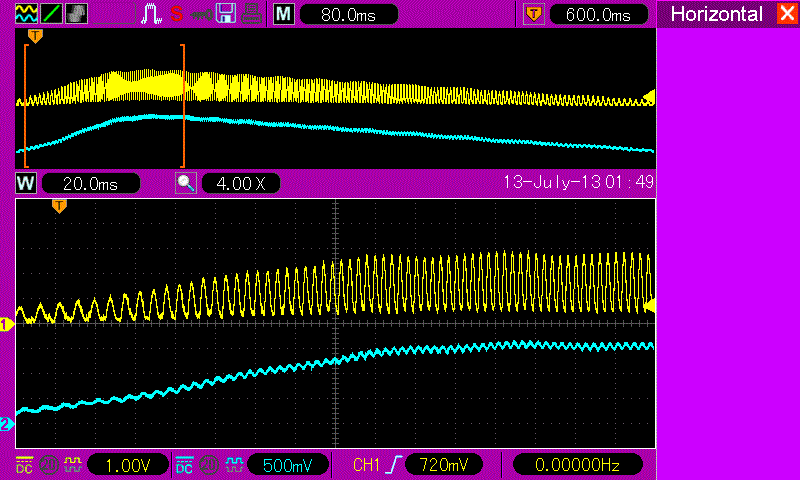Viewport: 800px width, 480px height.
Task: Select the 720mV trigger level value
Action: pos(444,465)
